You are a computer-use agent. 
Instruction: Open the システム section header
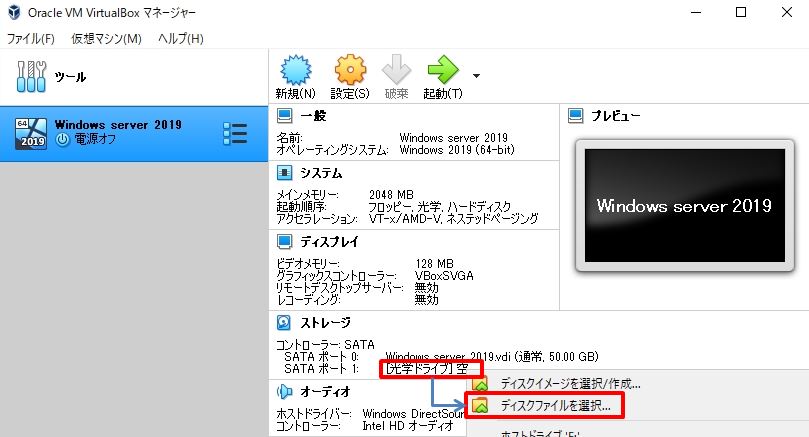[321, 173]
